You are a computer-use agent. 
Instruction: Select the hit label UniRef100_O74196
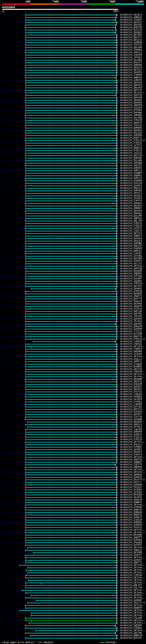[x=131, y=354]
